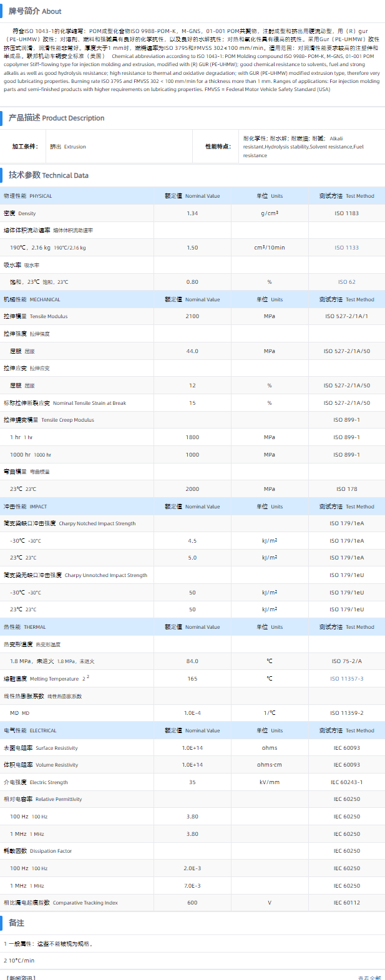Click the ISO 1133 test method link

346,248
